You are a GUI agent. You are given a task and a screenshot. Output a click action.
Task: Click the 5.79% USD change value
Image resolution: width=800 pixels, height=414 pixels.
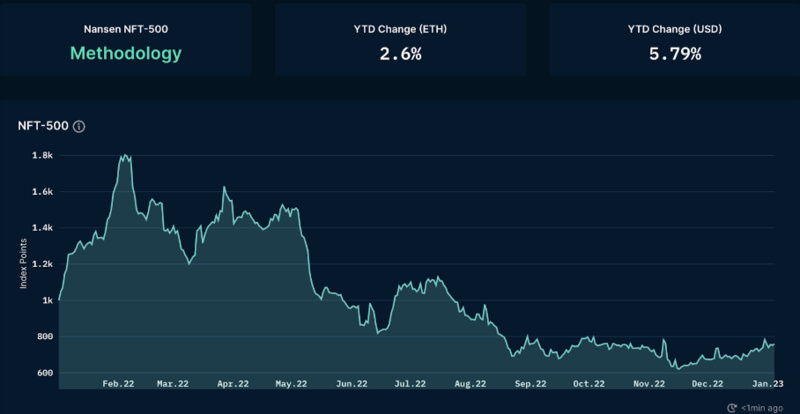675,54
